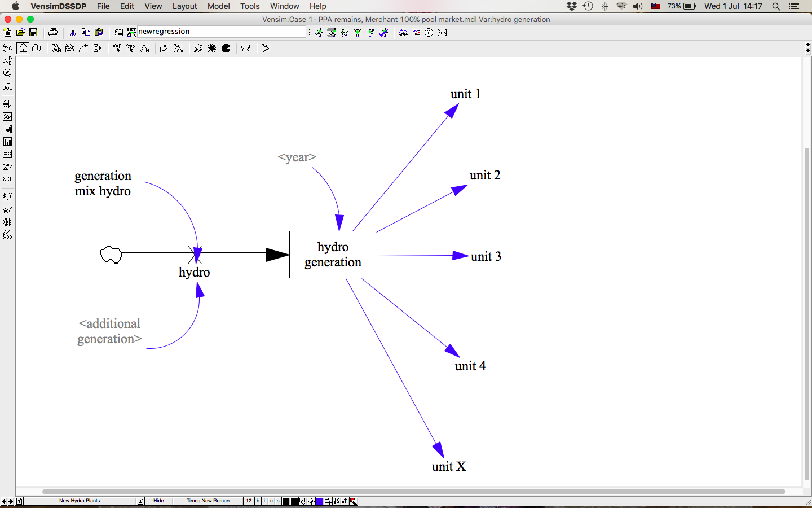Go to previous view with left arrow
The width and height of the screenshot is (812, 508).
(4, 501)
